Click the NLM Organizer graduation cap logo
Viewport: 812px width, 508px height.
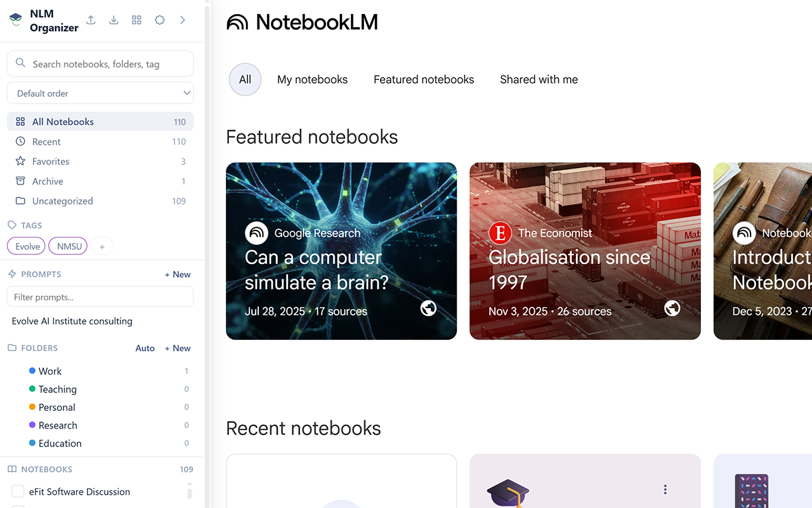(16, 20)
